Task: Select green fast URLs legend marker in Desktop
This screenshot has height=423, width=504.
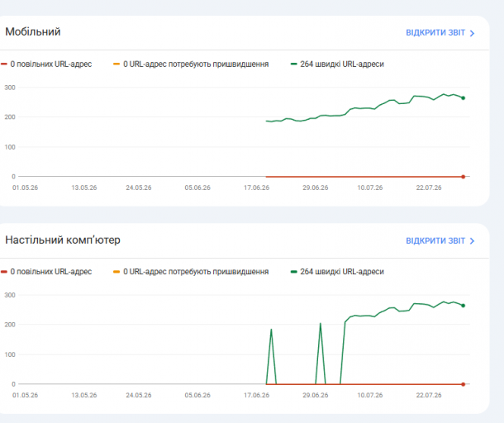Action: (293, 272)
